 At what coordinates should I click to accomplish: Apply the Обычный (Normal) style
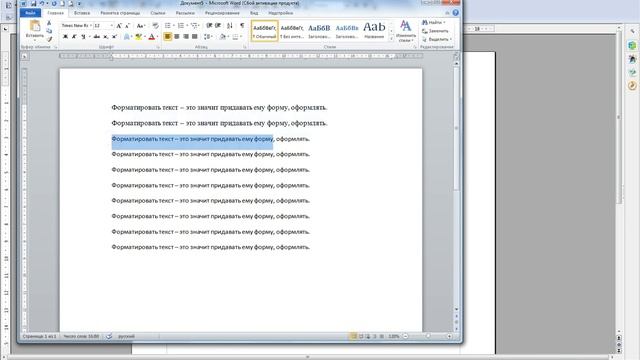pyautogui.click(x=264, y=31)
